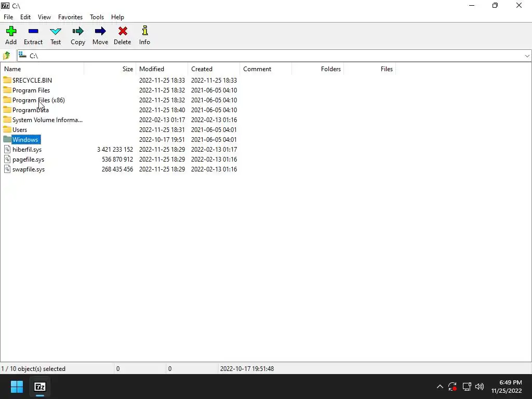Click the $RECYCLE.BIN folder icon
The image size is (532, 399).
pos(7,80)
